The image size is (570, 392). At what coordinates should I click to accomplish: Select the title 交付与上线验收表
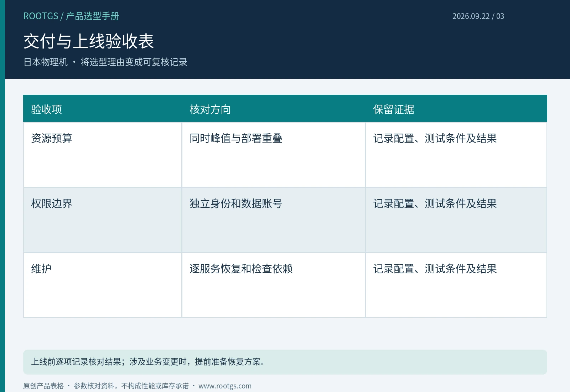pyautogui.click(x=89, y=41)
